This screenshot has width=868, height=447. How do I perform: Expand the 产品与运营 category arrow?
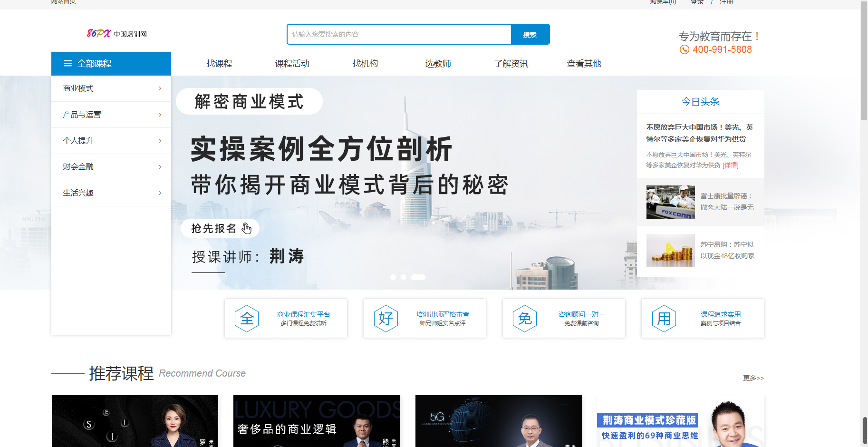(160, 115)
